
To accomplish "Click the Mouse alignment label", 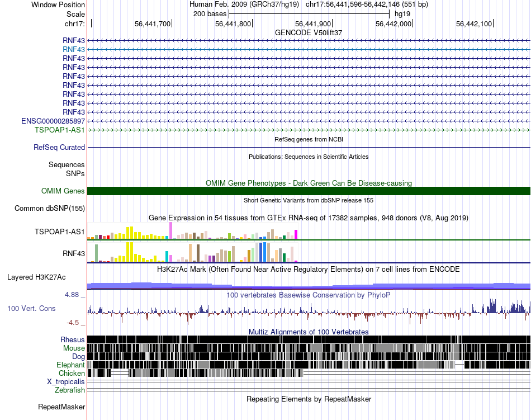I will point(74,348).
